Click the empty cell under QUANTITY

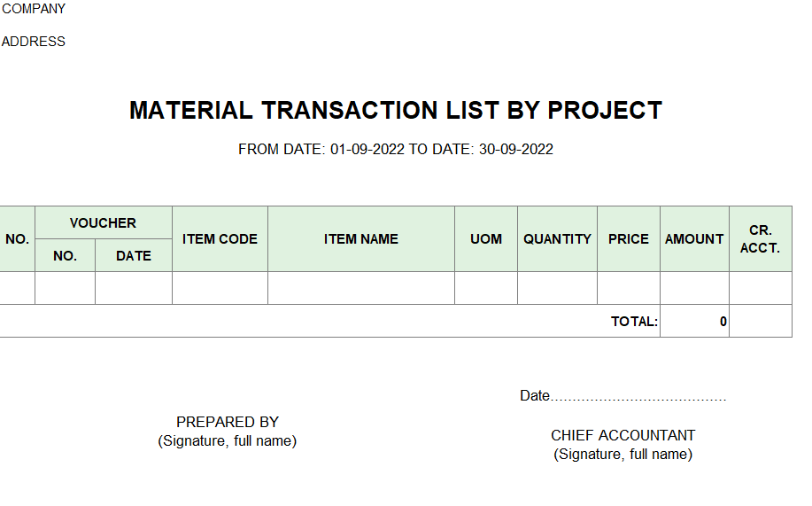coord(557,288)
